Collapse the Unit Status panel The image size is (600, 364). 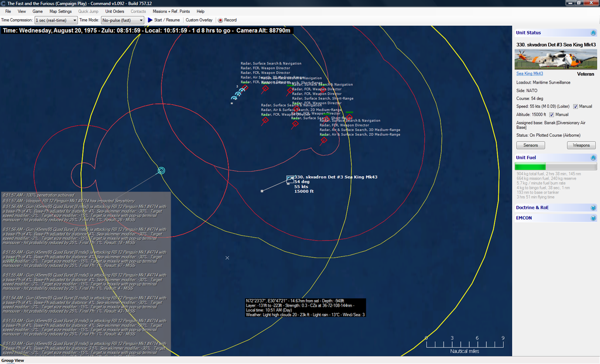[x=592, y=33]
